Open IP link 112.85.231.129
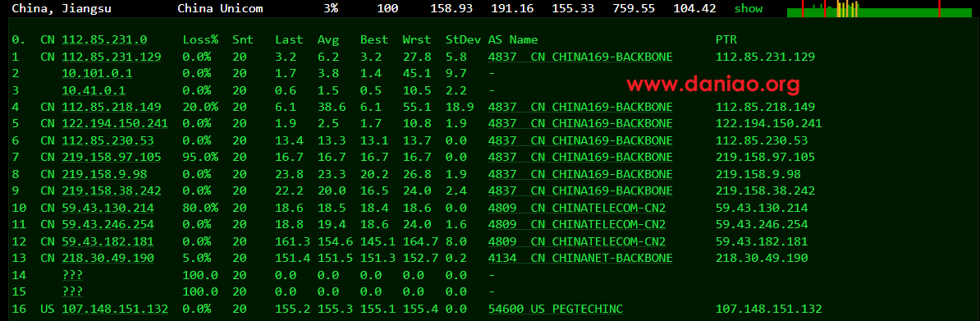Image resolution: width=980 pixels, height=321 pixels. click(x=112, y=57)
